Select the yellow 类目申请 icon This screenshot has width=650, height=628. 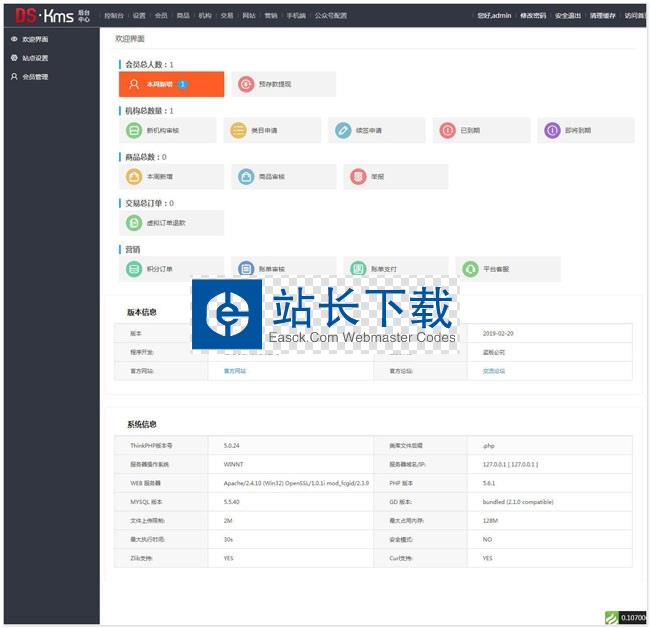(x=237, y=131)
